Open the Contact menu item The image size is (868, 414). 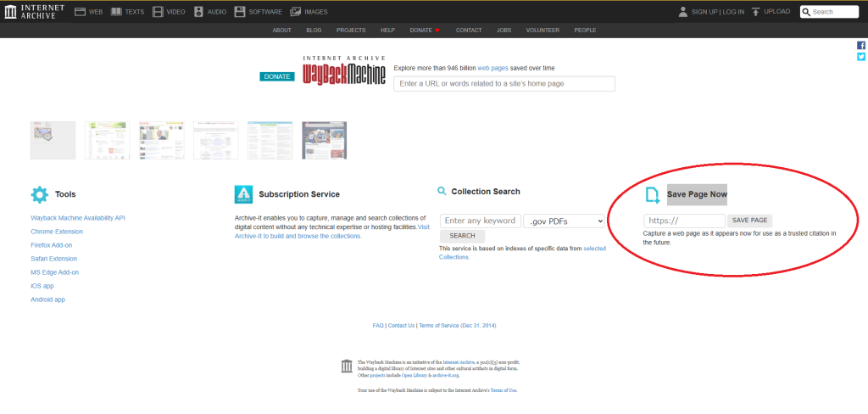[469, 31]
